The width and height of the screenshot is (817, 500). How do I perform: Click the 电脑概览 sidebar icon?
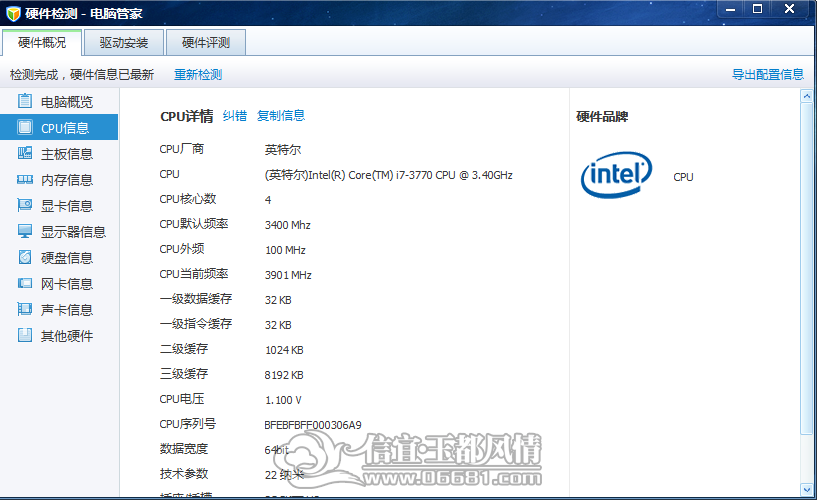pos(24,101)
